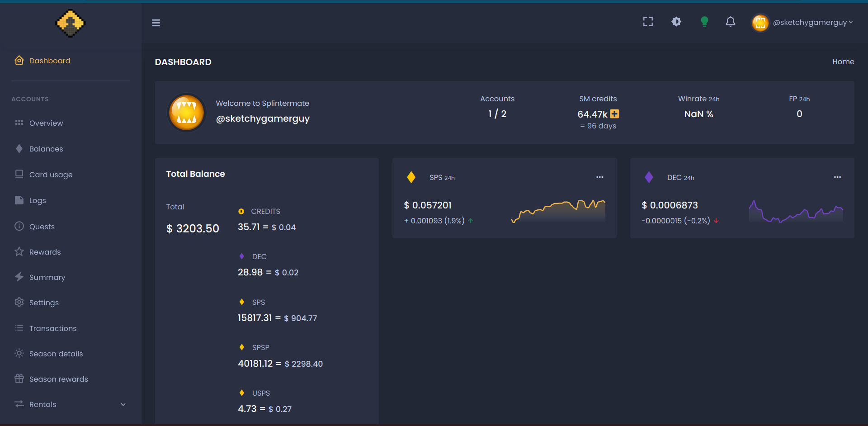Click the Dashboard home icon

(19, 60)
